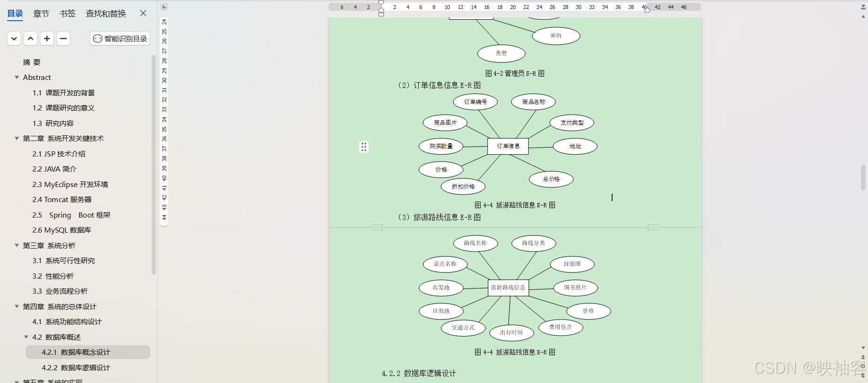Screen dimensions: 868x383
Task: Click the 封面图 ellipse
Action: click(572, 264)
